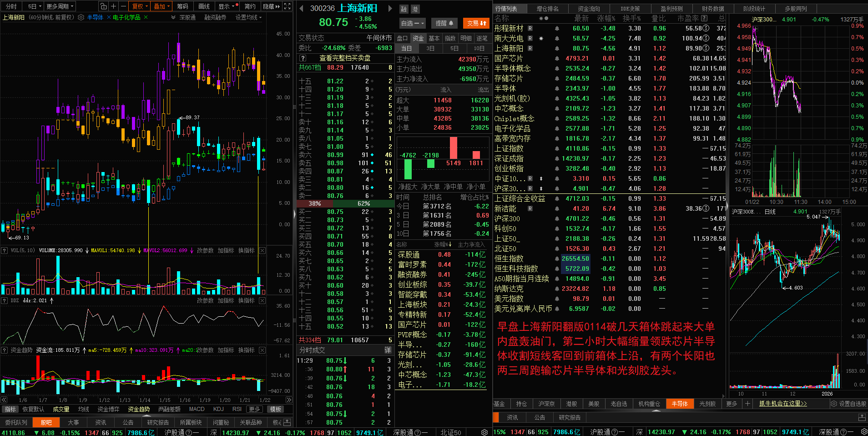Image resolution: width=868 pixels, height=436 pixels.
Task: Expand the 设置均线 dropdown
Action: tap(248, 17)
